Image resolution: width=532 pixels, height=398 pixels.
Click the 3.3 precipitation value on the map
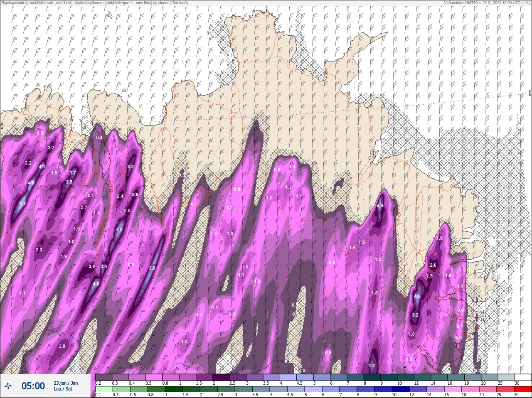(130, 167)
